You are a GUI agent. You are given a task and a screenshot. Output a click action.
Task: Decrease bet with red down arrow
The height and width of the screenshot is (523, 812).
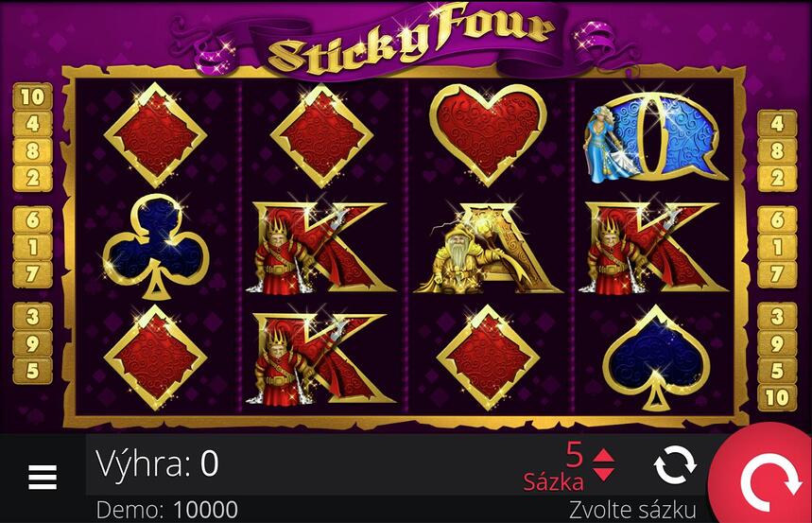(x=604, y=473)
